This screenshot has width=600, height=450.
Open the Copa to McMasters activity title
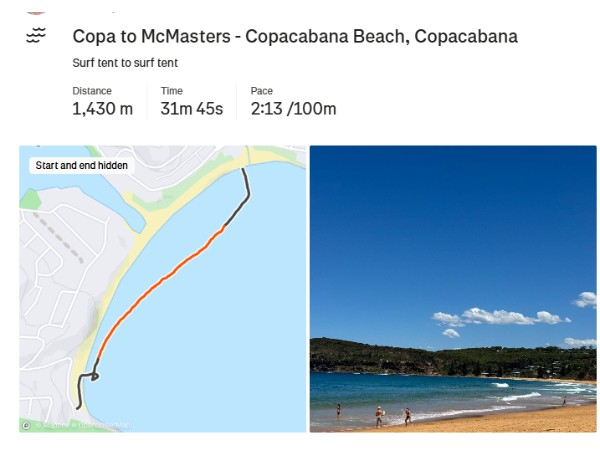pos(295,37)
